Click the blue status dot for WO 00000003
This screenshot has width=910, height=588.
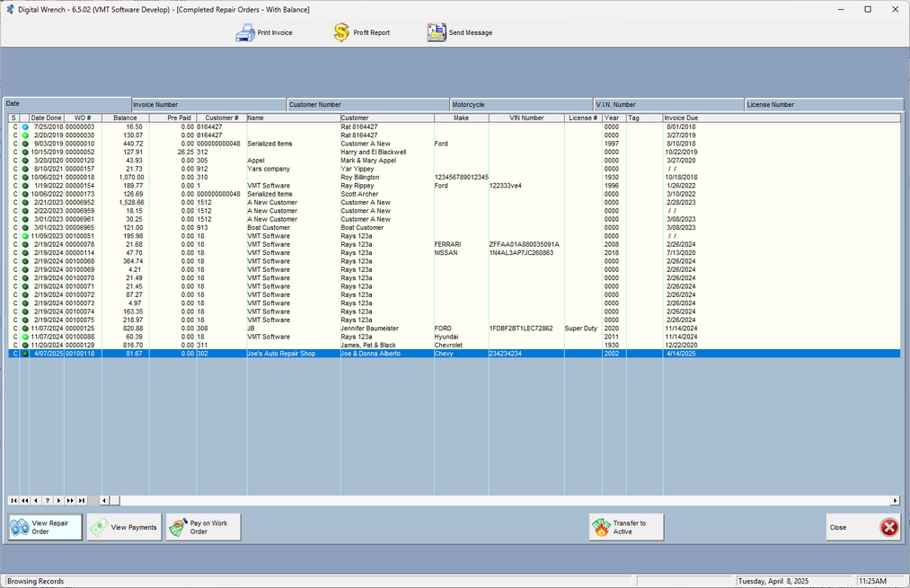pos(25,127)
